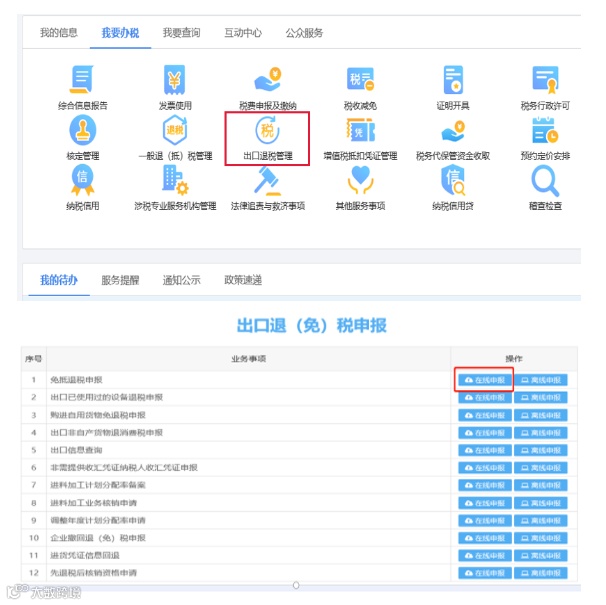Screen dimensions: 606x605
Task: Click 在线申报 for 进料加工计划分配率备案
Action: (x=485, y=485)
